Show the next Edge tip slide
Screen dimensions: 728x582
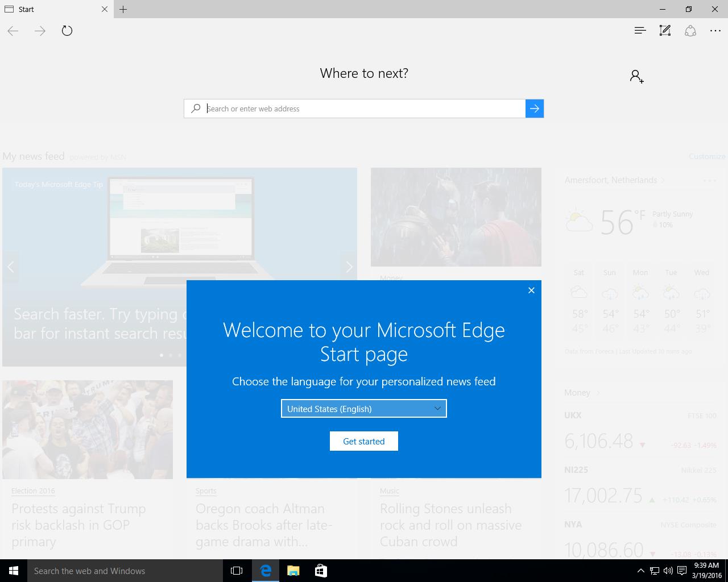click(x=349, y=267)
